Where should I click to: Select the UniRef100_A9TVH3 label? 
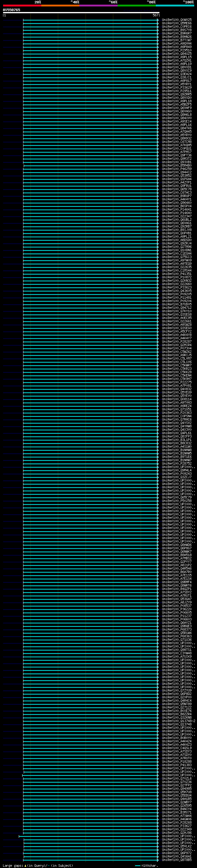click(x=176, y=403)
